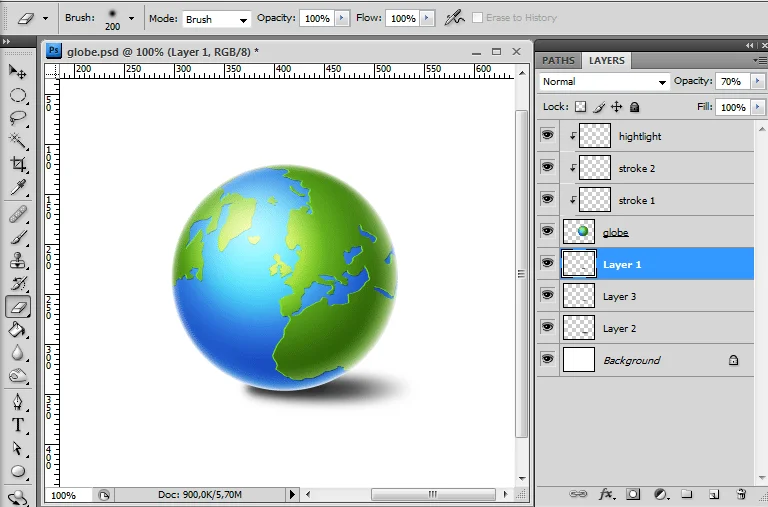Open the Opacity slider in options bar

[x=342, y=18]
